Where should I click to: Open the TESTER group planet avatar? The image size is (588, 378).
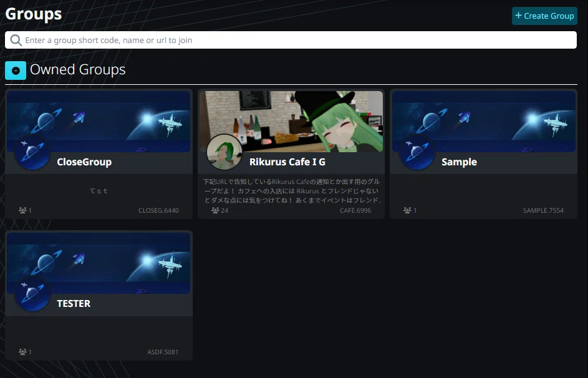pyautogui.click(x=32, y=294)
